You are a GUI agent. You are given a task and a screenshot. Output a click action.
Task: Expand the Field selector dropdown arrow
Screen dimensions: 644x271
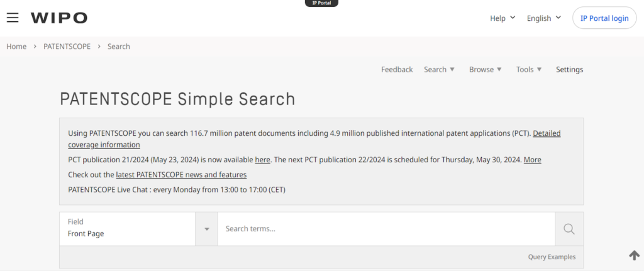point(206,229)
